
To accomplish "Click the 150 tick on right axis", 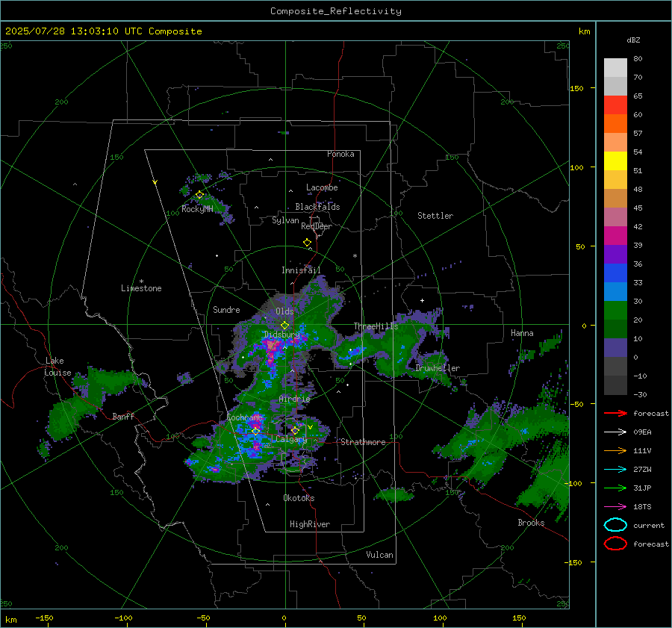I will (576, 88).
